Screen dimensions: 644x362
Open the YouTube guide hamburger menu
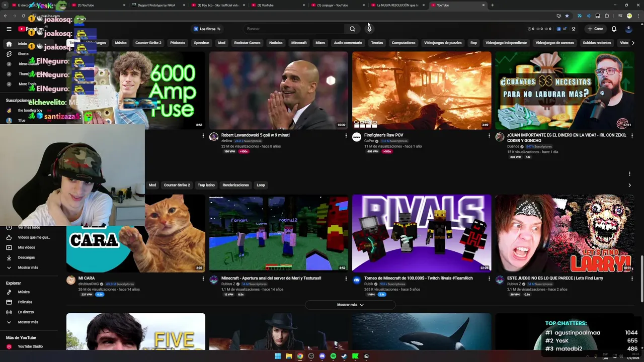tap(9, 29)
